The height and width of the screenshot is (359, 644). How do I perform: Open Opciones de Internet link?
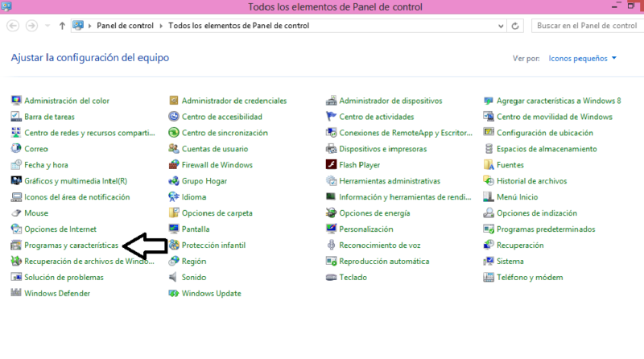point(60,229)
